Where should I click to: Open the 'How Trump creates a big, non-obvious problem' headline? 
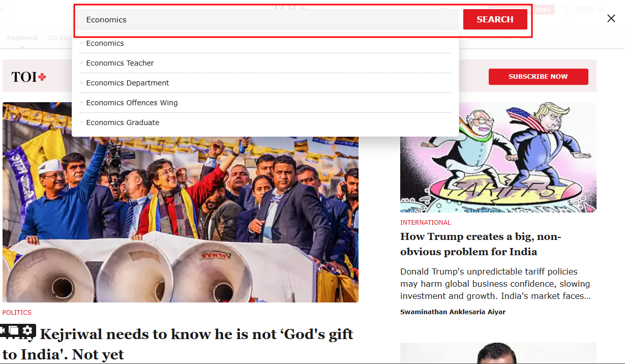(481, 244)
